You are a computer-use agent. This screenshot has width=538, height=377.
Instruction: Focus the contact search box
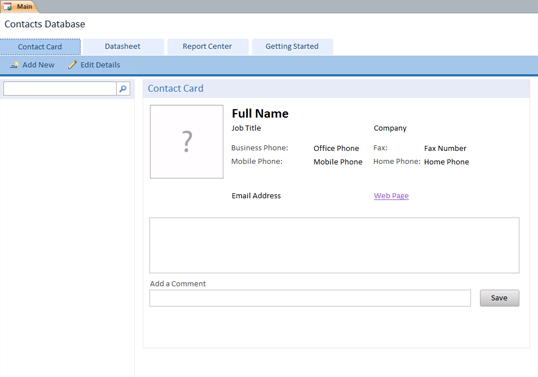point(60,89)
